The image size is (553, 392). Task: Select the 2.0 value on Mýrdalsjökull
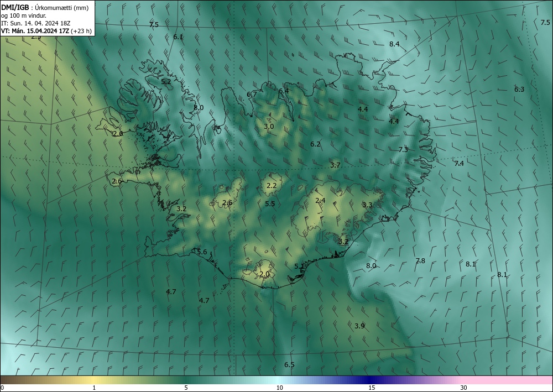pos(264,274)
